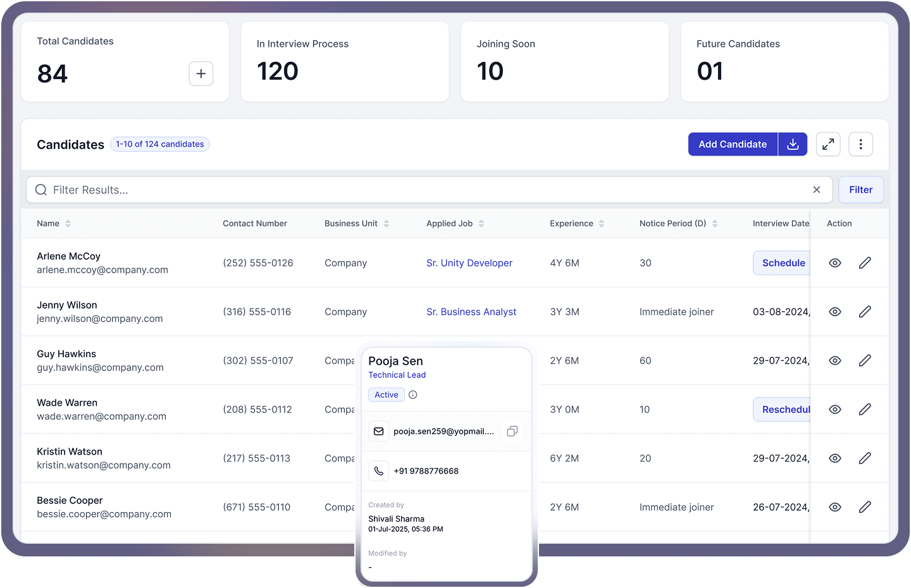Click the info icon next to Active badge

tap(413, 395)
